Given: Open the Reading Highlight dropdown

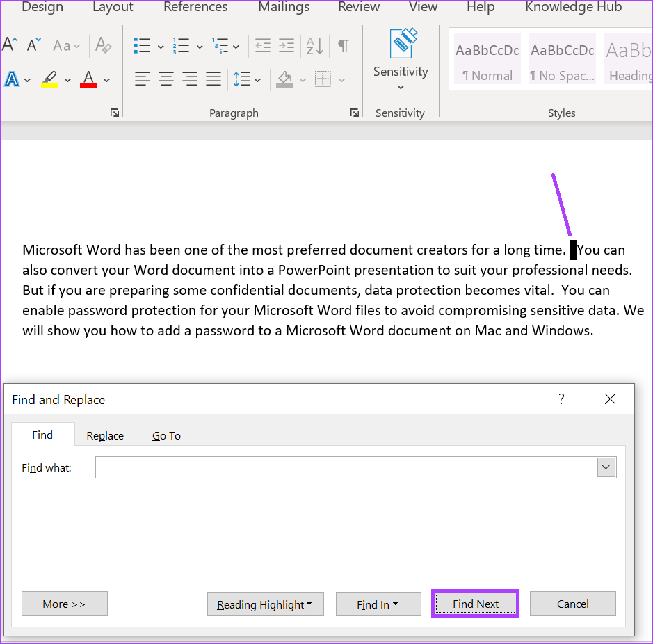Looking at the screenshot, I should 265,604.
